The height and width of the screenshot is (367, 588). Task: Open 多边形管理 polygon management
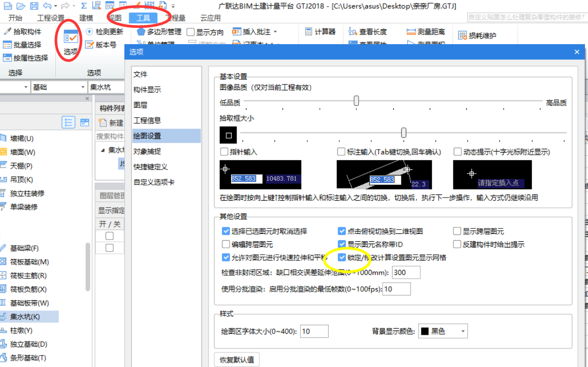point(159,32)
